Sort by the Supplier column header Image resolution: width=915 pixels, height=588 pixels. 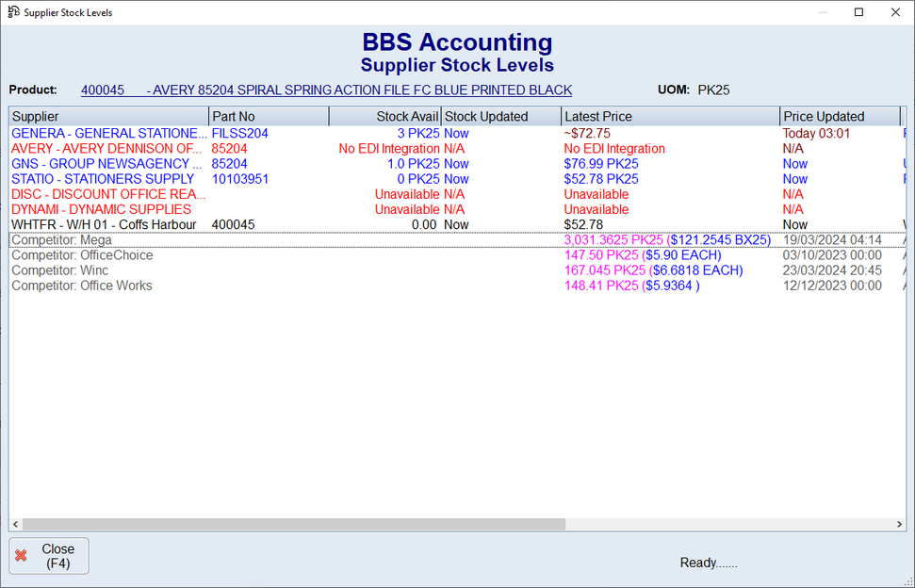click(108, 117)
